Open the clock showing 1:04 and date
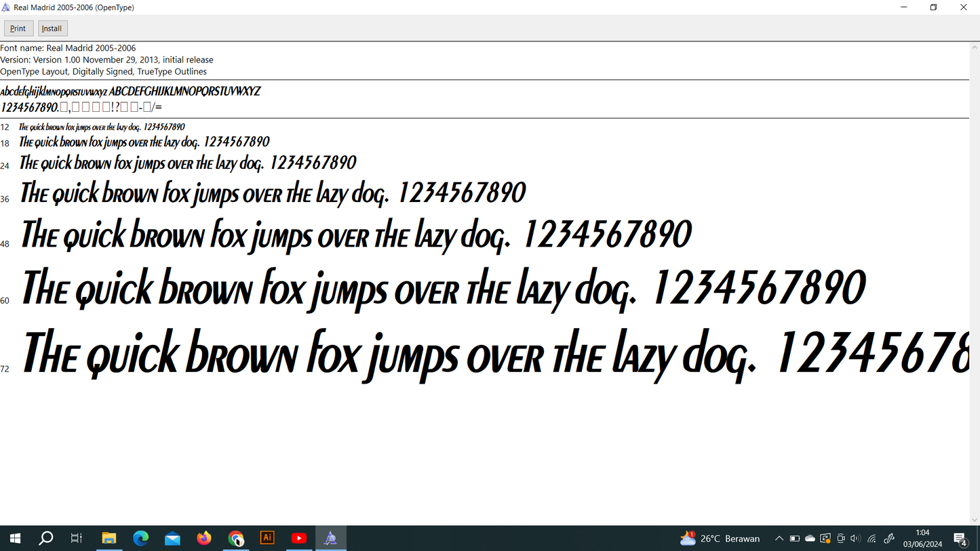Viewport: 980px width, 551px height. (x=922, y=539)
